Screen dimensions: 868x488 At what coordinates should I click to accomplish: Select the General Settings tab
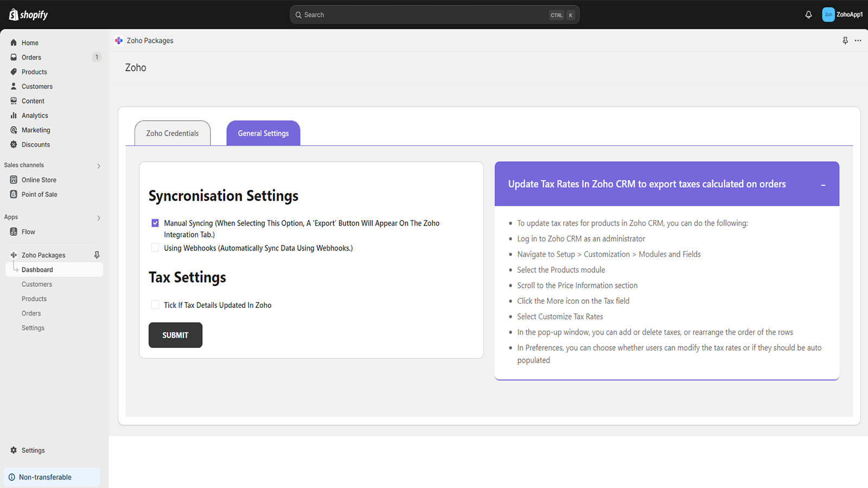click(x=263, y=133)
